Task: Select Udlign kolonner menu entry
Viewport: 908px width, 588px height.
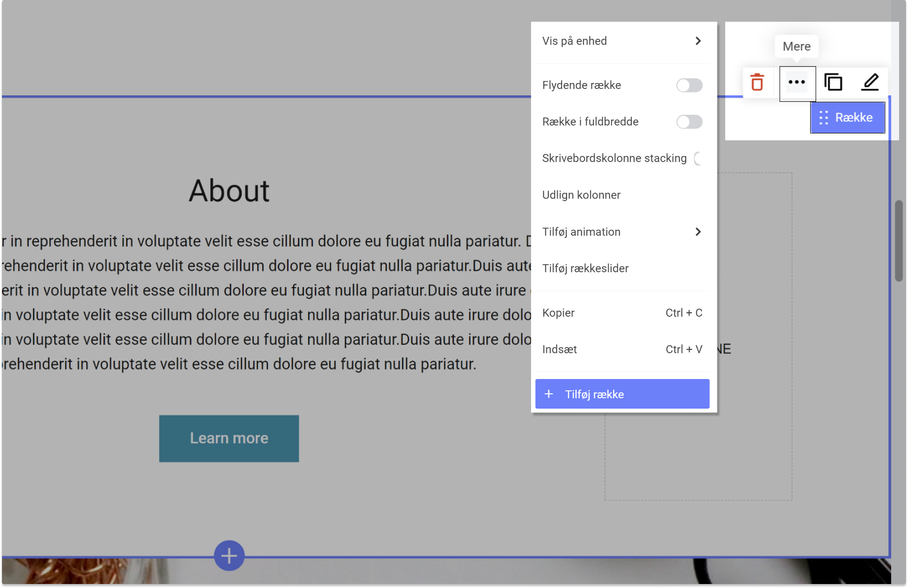Action: click(x=581, y=195)
